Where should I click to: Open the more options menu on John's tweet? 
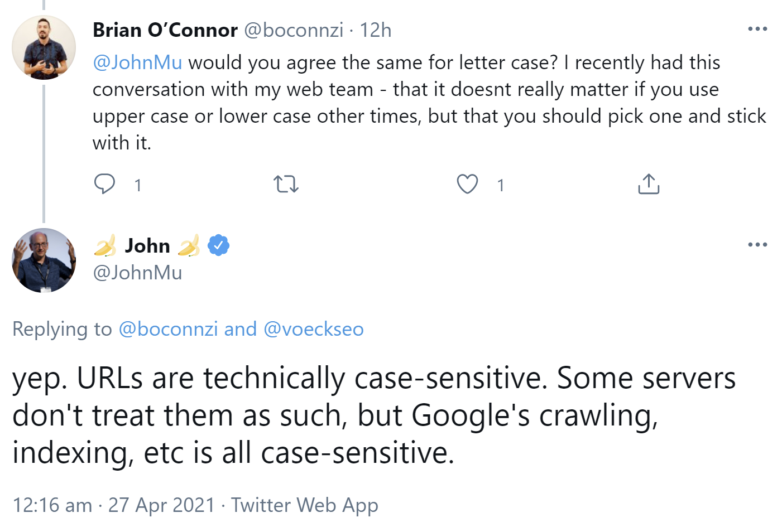(x=757, y=244)
